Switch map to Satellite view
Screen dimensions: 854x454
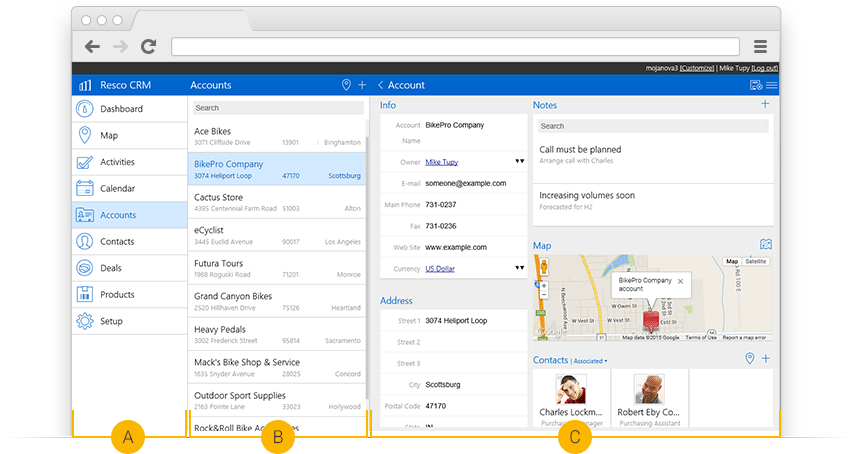point(756,261)
